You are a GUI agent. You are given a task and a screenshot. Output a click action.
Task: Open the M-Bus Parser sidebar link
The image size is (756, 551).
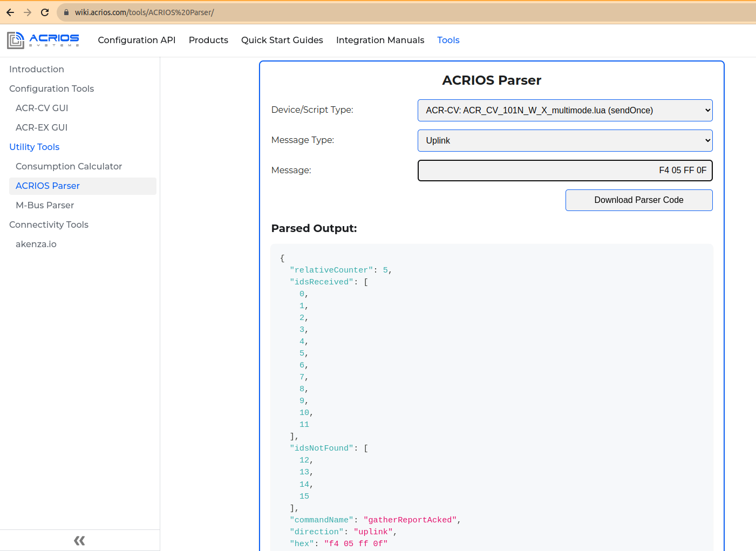pos(45,205)
